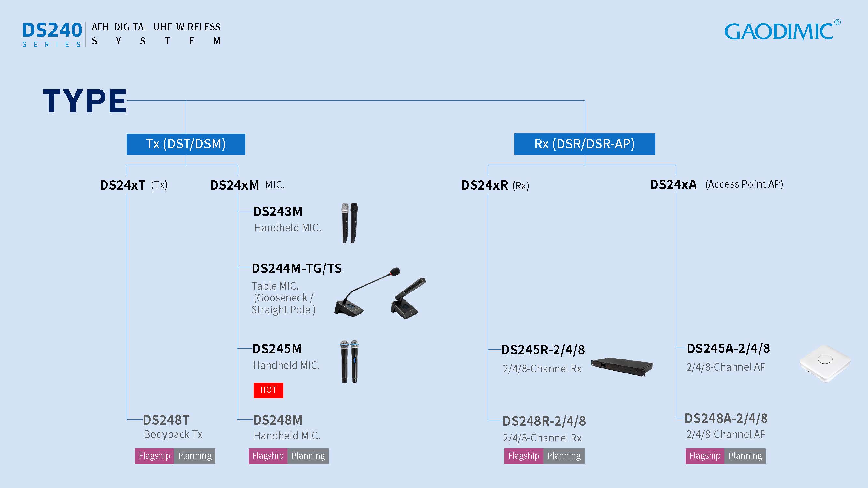
Task: Click the DS245R rack receiver image
Action: click(x=622, y=366)
